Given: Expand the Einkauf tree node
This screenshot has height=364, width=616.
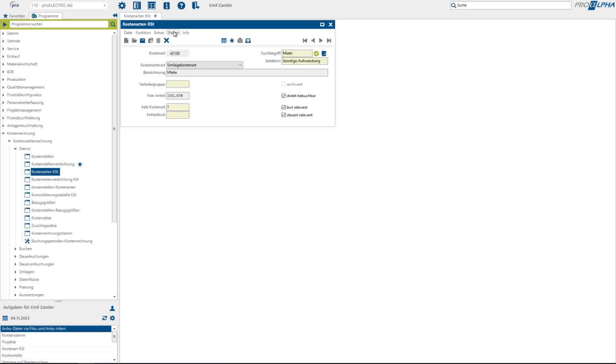Looking at the screenshot, I should [3, 56].
